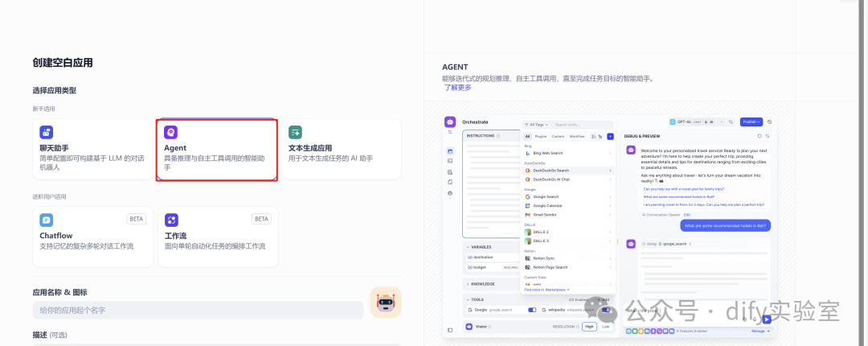Image resolution: width=868 pixels, height=346 pixels.
Task: Open the All Tags filter dropdown
Action: click(536, 125)
